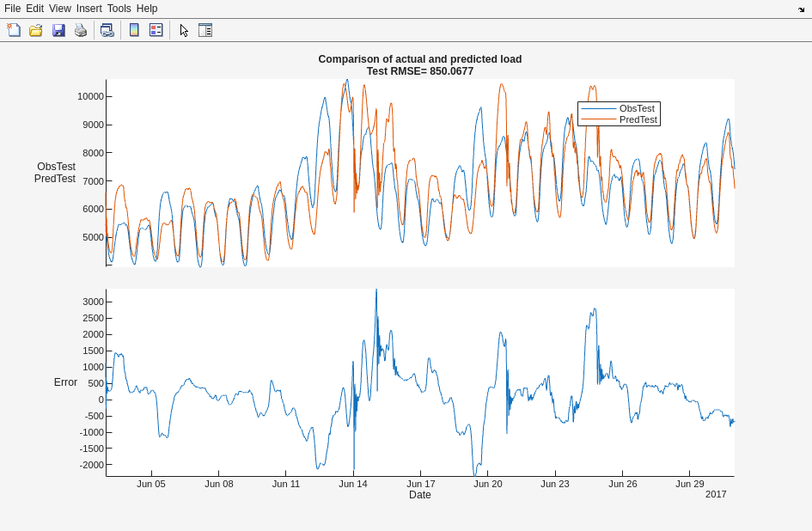Click the PredTest entry in the legend
Screen dimensions: 812x531
point(638,119)
